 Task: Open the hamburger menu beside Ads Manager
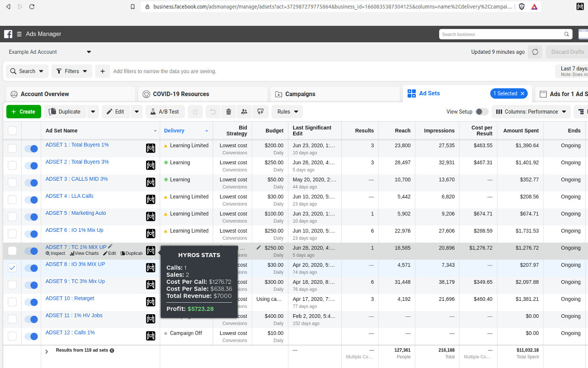(19, 34)
